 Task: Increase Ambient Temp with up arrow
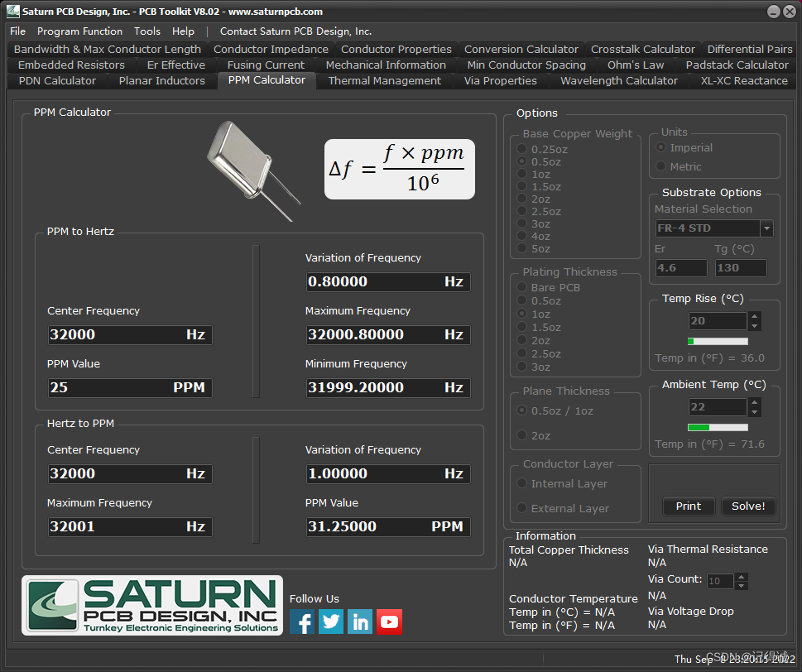pyautogui.click(x=755, y=402)
